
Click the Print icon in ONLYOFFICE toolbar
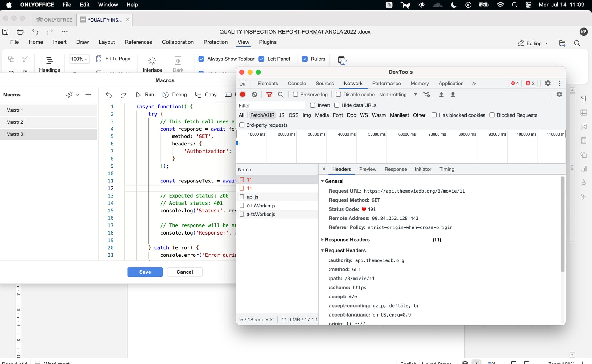pyautogui.click(x=20, y=32)
